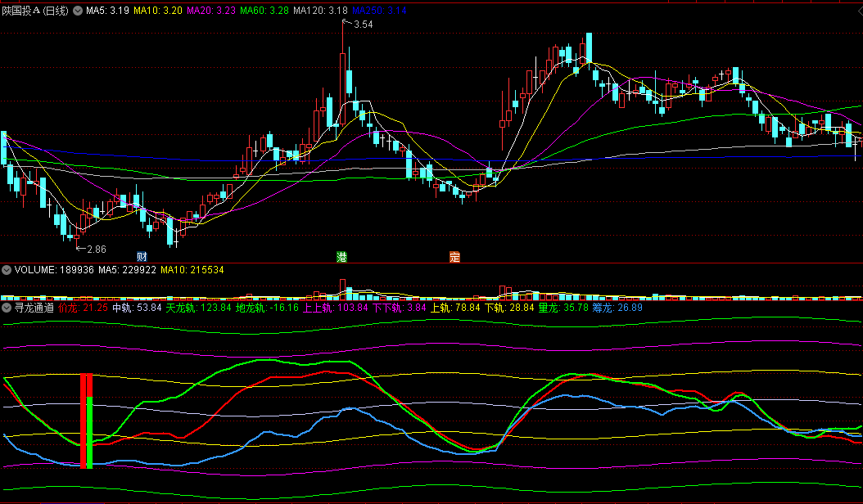The width and height of the screenshot is (863, 504).
Task: Open the green 港 event marker
Action: (341, 256)
